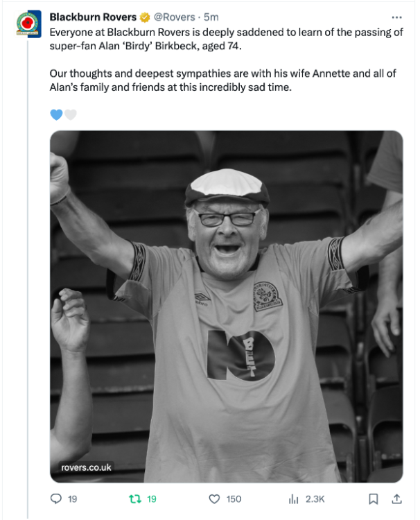Open the share post menu icon
The image size is (420, 520).
pyautogui.click(x=397, y=499)
